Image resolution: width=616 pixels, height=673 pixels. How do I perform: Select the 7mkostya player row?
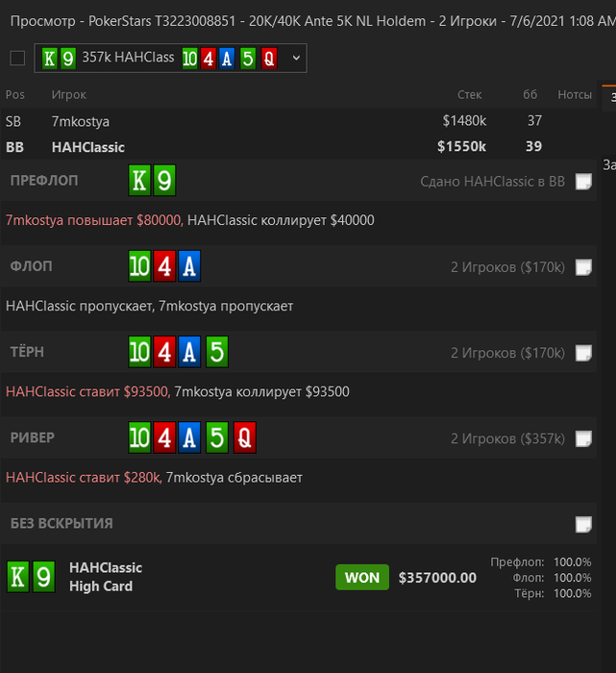pos(298,121)
